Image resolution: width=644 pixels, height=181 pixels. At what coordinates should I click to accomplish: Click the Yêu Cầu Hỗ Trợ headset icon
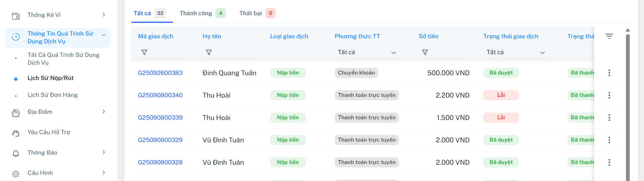pos(16,133)
